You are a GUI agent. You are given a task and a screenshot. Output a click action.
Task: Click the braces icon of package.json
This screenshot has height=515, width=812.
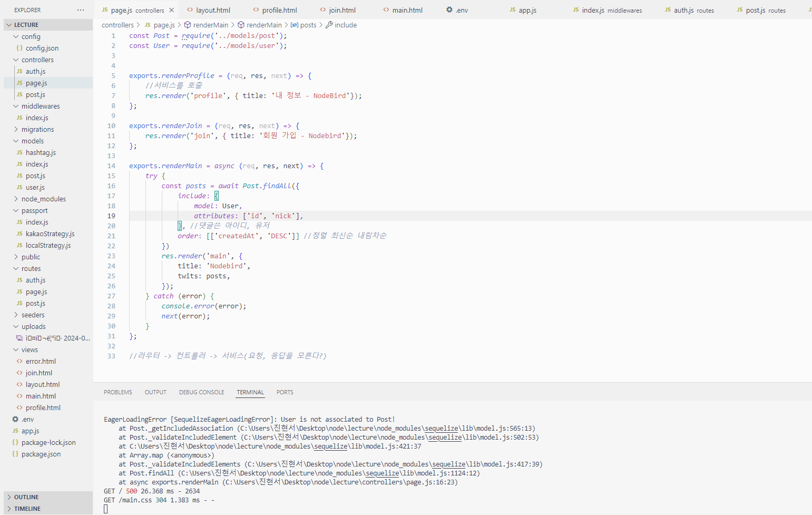15,454
